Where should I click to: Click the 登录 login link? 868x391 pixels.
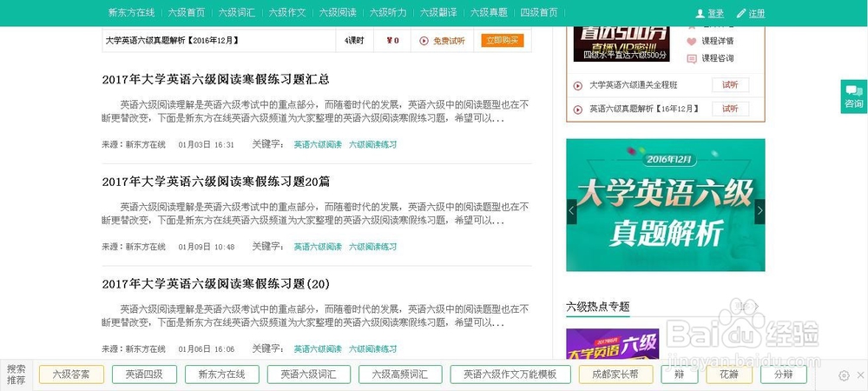(716, 13)
